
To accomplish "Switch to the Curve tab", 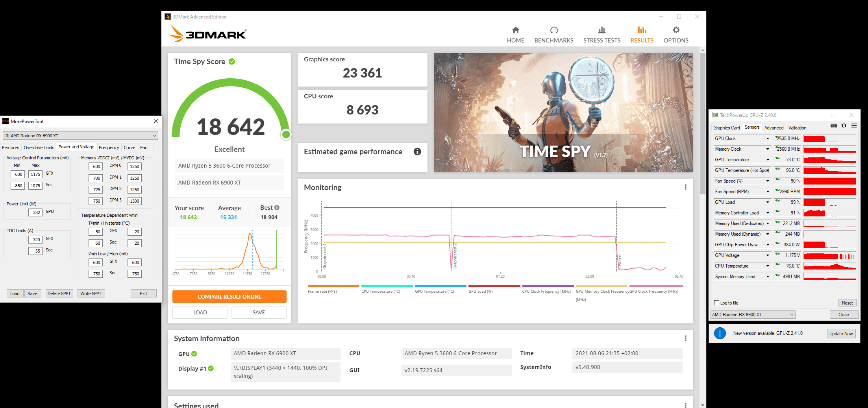I will pyautogui.click(x=129, y=148).
